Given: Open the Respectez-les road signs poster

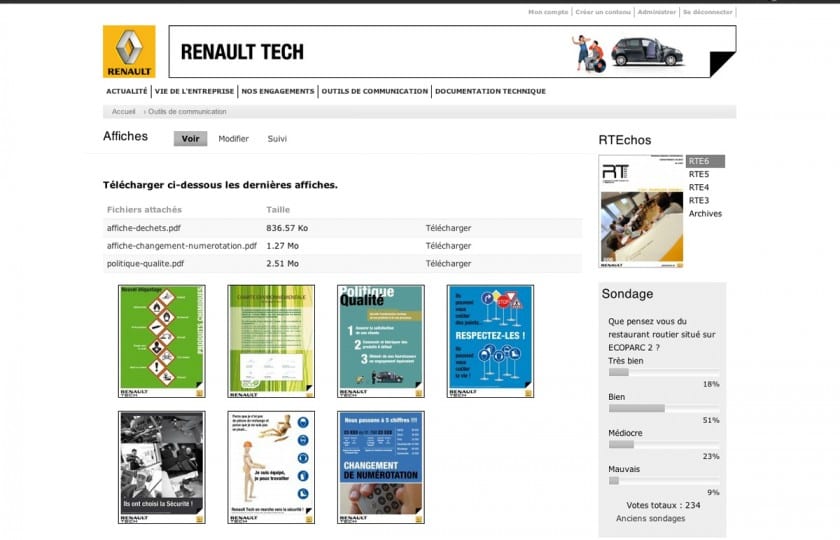Looking at the screenshot, I should click(x=490, y=341).
